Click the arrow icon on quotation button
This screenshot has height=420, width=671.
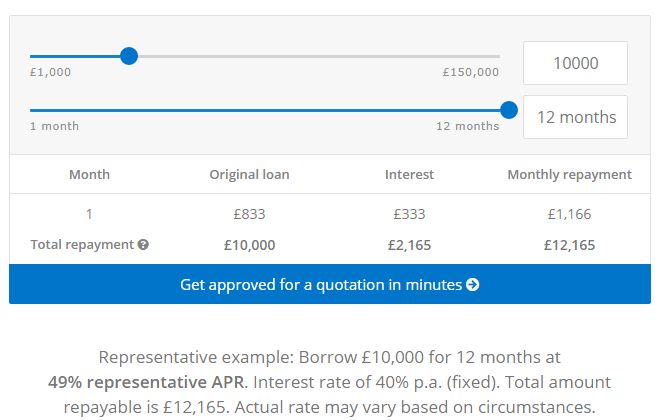(x=472, y=285)
